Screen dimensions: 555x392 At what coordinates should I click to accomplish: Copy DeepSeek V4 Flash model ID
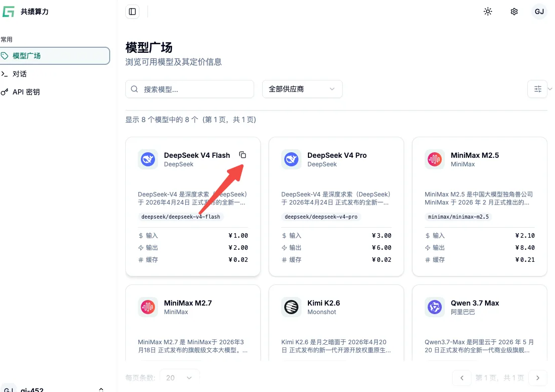point(243,155)
